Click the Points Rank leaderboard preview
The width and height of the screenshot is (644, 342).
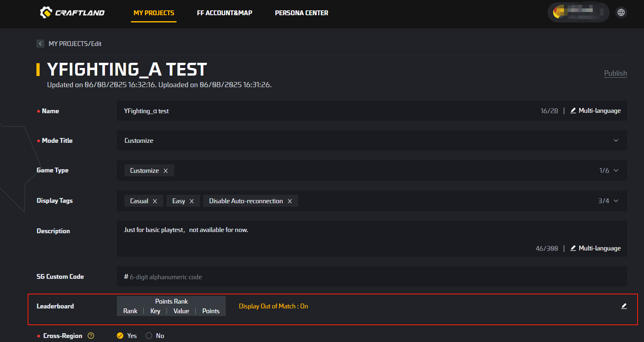click(171, 306)
